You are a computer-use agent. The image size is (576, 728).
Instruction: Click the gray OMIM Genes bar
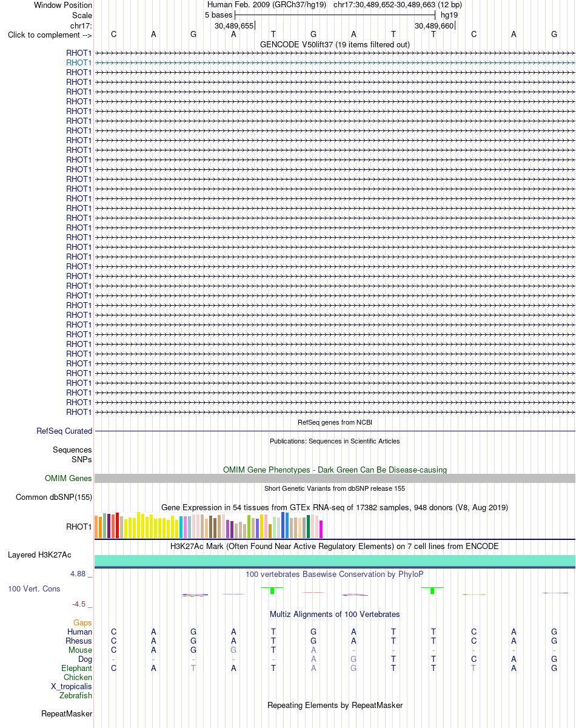(335, 478)
